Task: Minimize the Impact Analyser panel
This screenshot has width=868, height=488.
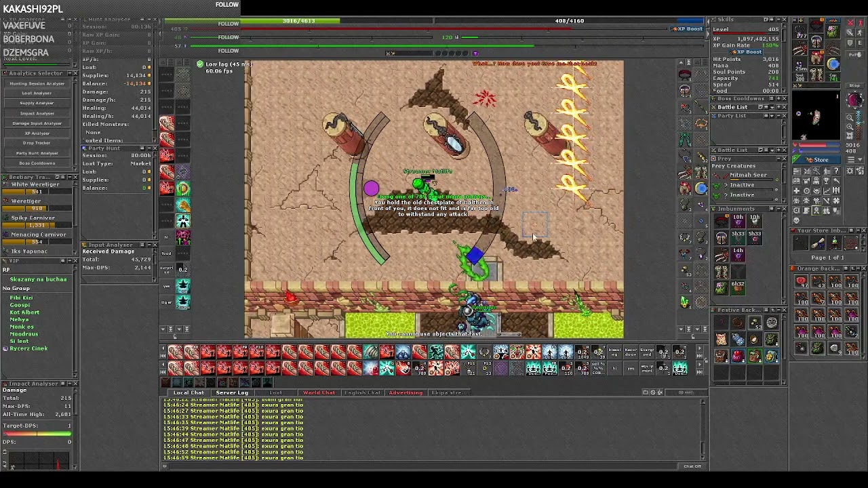Action: (69, 384)
